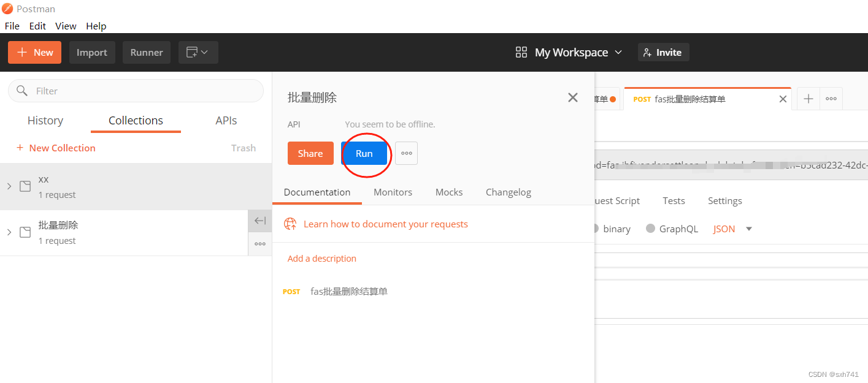The width and height of the screenshot is (868, 383).
Task: Add a new request tab
Action: pyautogui.click(x=808, y=99)
